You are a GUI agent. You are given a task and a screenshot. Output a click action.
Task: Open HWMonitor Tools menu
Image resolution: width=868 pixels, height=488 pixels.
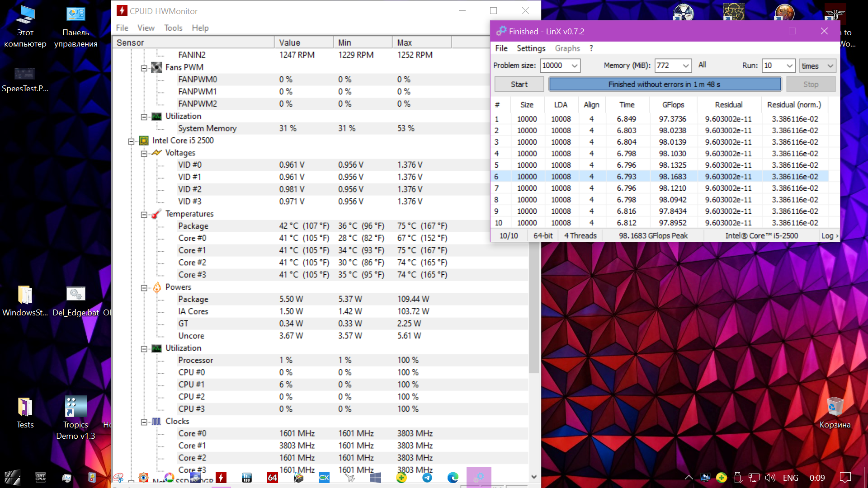pos(173,28)
